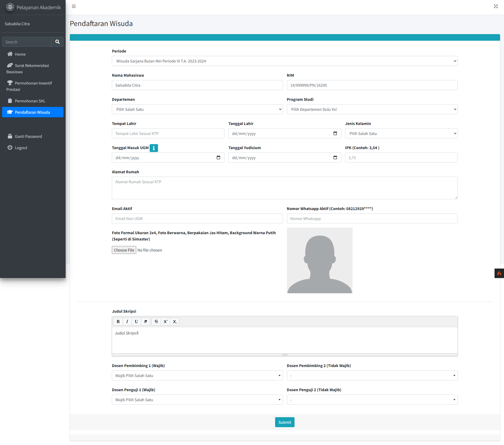Go to Ganti Password menu item
Screen dimensions: 504x445
[x=28, y=136]
